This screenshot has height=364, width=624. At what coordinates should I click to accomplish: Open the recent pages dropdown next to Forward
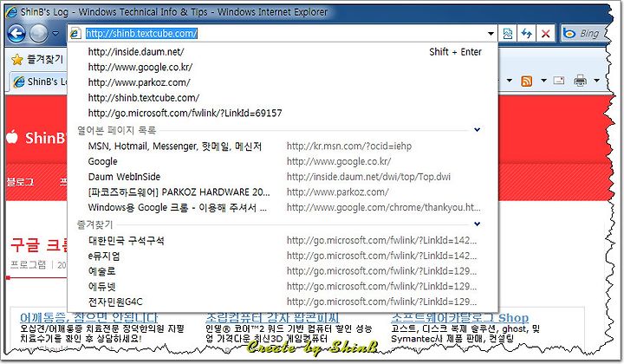tap(55, 34)
